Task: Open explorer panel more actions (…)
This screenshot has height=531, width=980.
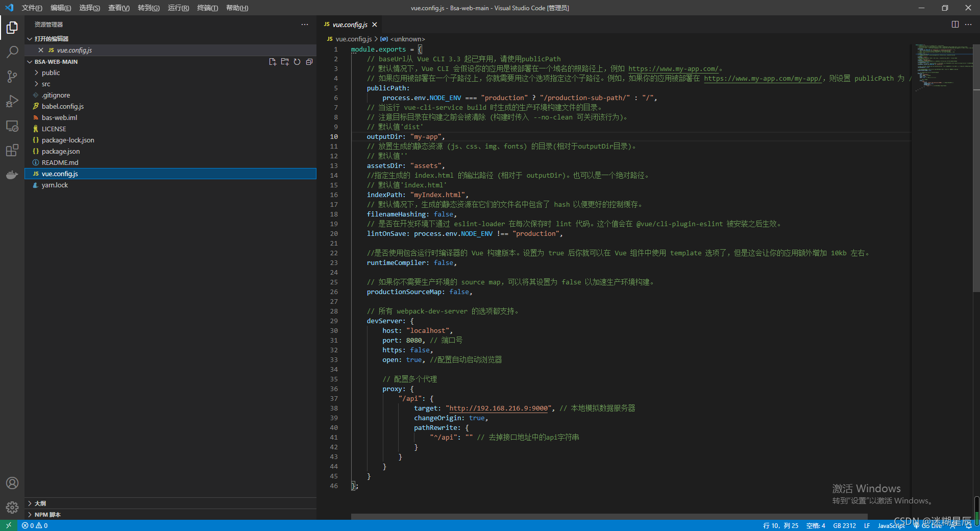Action: [x=305, y=25]
